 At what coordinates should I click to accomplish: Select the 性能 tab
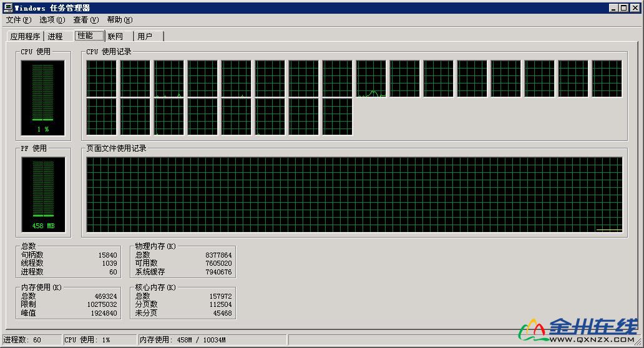pos(89,36)
